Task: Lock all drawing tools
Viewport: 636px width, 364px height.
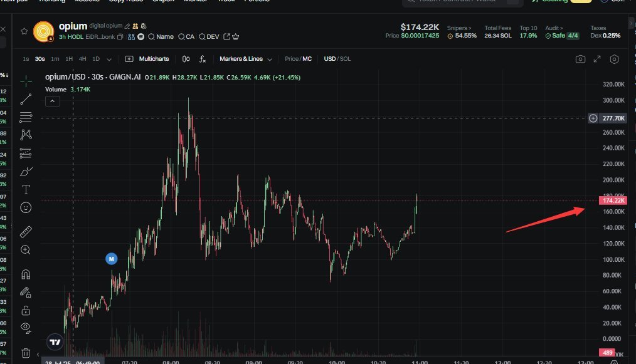Action: tap(26, 311)
